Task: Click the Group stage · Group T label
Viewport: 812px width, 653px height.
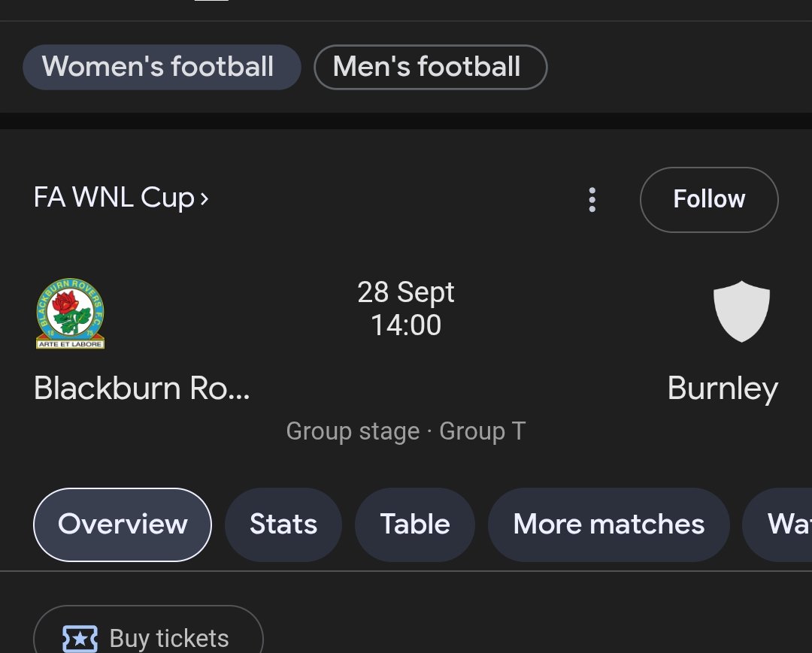Action: pos(406,431)
